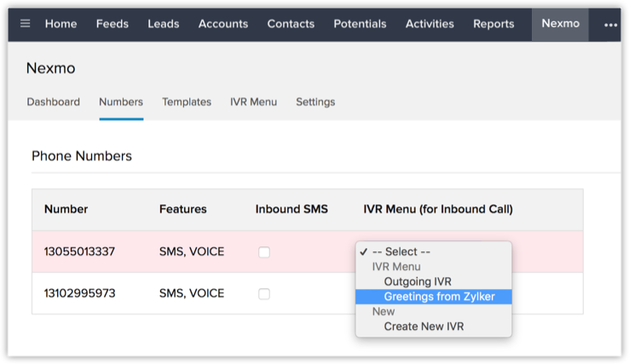
Task: Choose the -- Select -- option
Action: pyautogui.click(x=401, y=251)
